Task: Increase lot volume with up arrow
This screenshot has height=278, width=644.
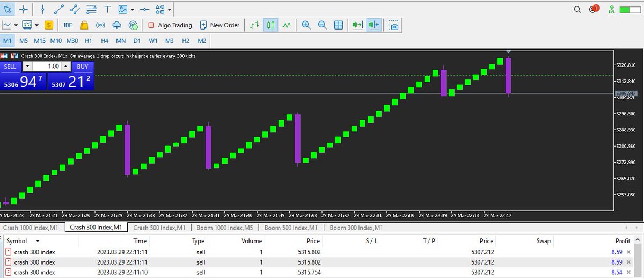Action: 66,67
